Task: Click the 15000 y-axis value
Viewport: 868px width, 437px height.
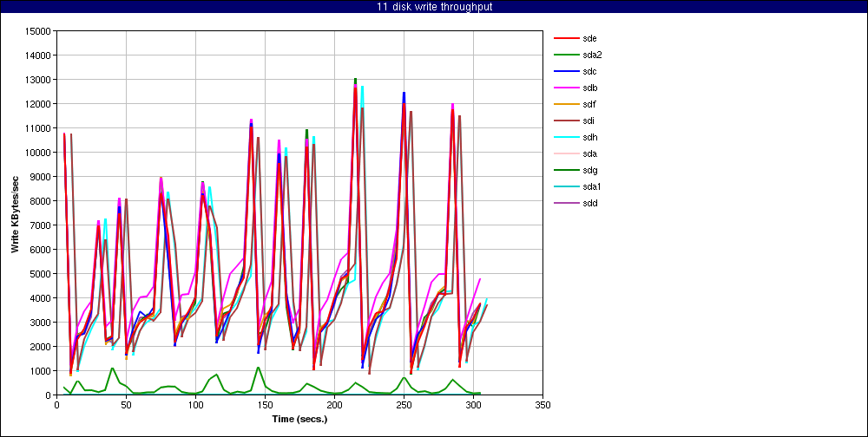Action: point(38,31)
